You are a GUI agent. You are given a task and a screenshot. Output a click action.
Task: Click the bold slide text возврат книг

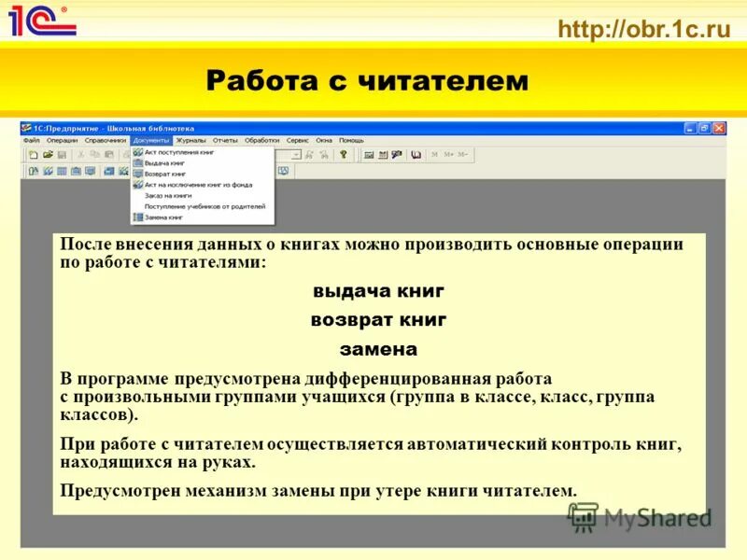[378, 320]
